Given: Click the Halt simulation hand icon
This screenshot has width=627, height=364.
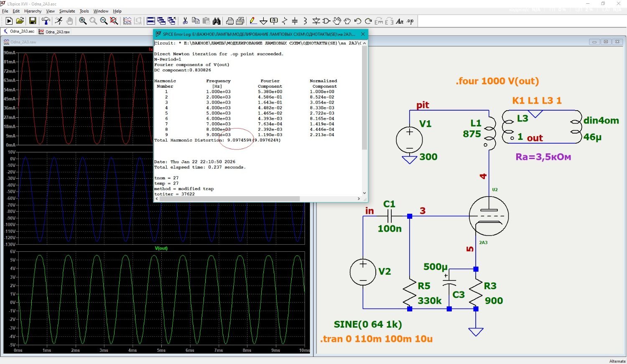Looking at the screenshot, I should (69, 21).
